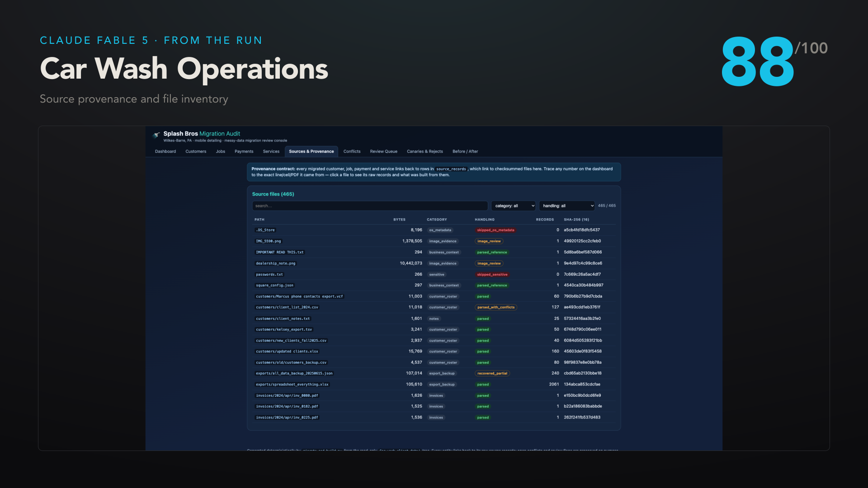
Task: Click the Sources & Provenance tab
Action: click(x=311, y=151)
